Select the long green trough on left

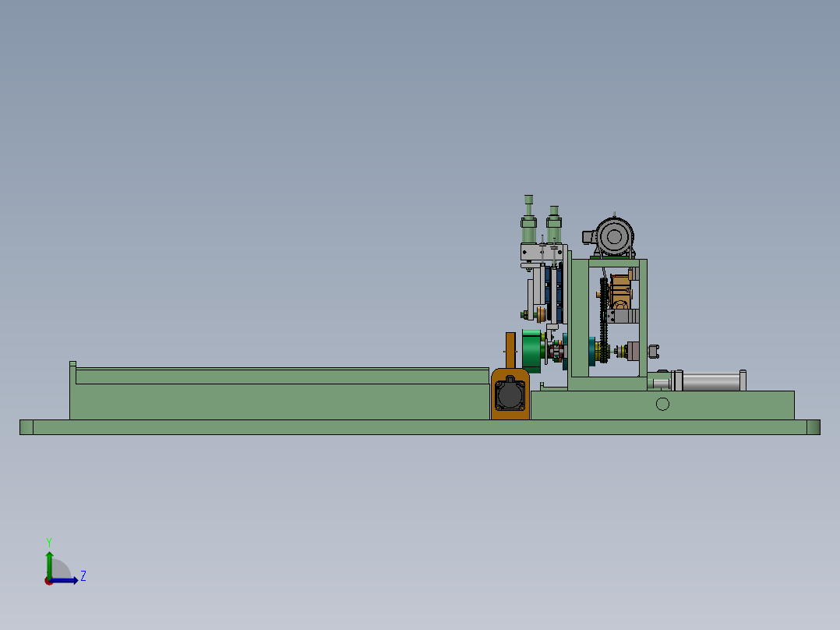[x=279, y=392]
